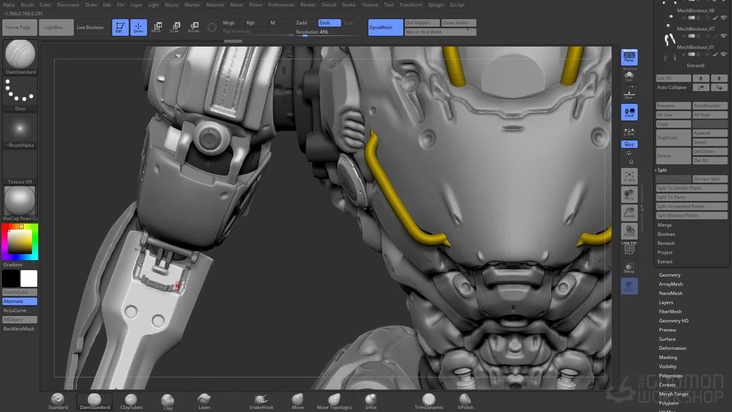Expand the Boolean section

click(666, 234)
